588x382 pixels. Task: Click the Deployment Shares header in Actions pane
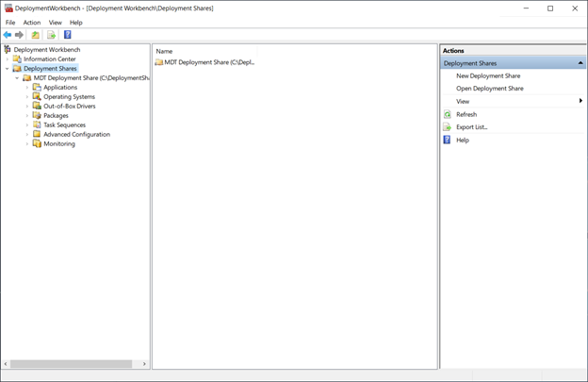pyautogui.click(x=513, y=63)
